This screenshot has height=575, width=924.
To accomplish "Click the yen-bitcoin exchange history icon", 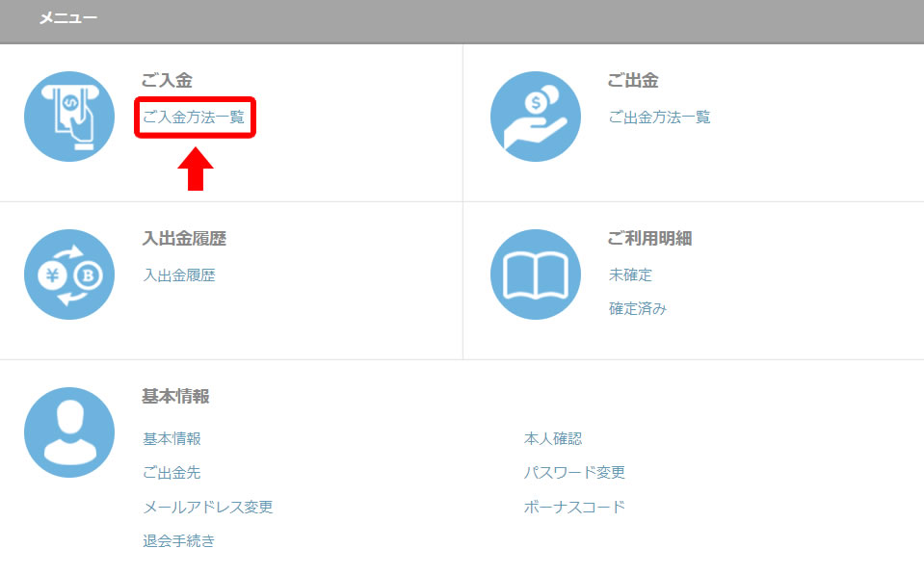I will [69, 274].
